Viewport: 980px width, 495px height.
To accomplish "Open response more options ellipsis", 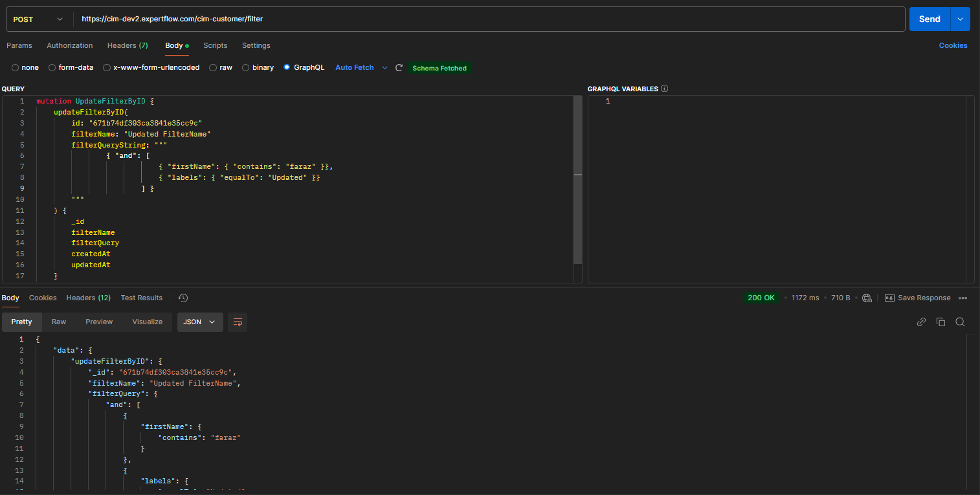I will 963,298.
